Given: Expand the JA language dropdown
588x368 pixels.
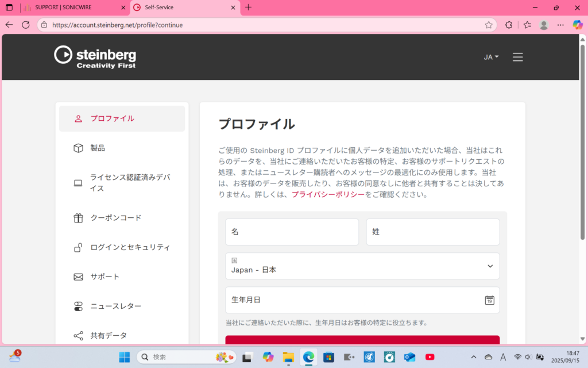Looking at the screenshot, I should (491, 57).
